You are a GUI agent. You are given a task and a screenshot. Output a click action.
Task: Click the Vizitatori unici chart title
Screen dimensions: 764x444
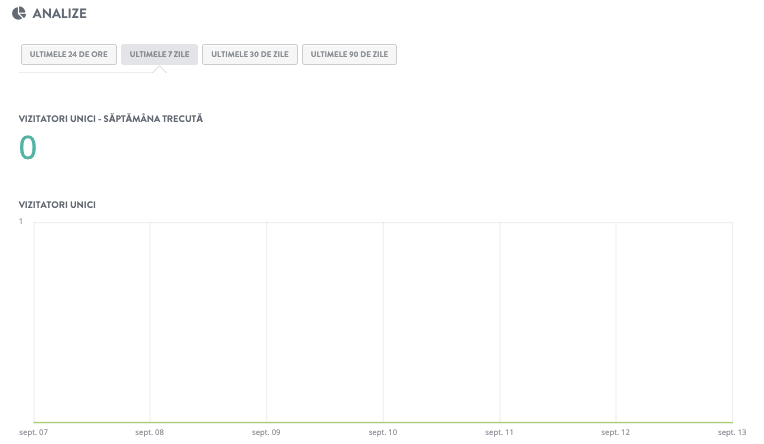(57, 205)
